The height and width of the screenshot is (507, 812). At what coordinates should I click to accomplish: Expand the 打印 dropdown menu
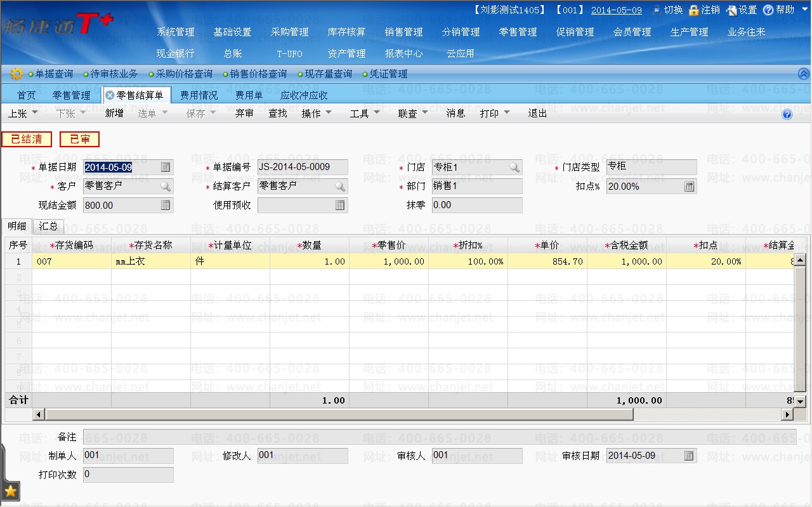[x=494, y=113]
